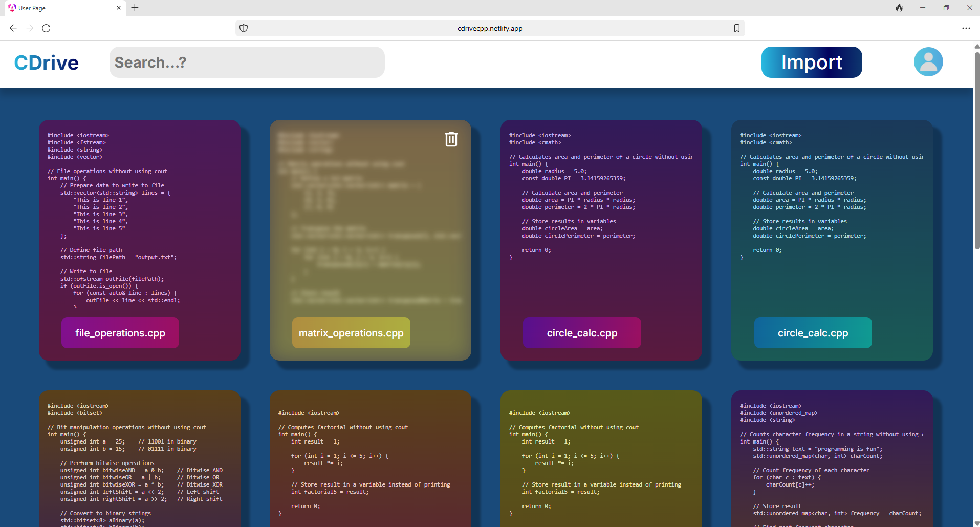Open the browser three-dot menu
The width and height of the screenshot is (980, 527).
966,28
